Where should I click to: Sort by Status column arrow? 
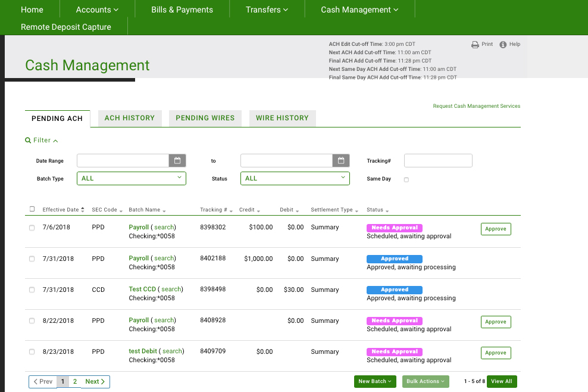[387, 211]
